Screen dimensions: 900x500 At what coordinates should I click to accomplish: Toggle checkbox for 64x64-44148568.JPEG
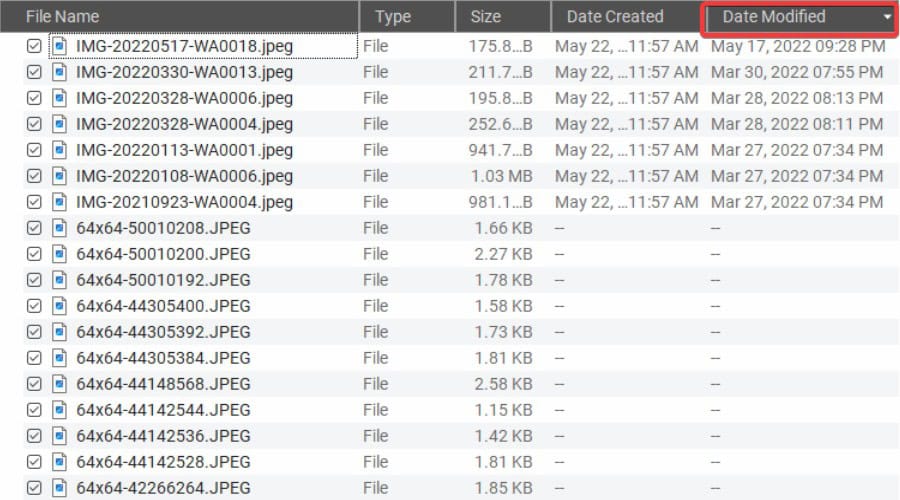pyautogui.click(x=34, y=383)
